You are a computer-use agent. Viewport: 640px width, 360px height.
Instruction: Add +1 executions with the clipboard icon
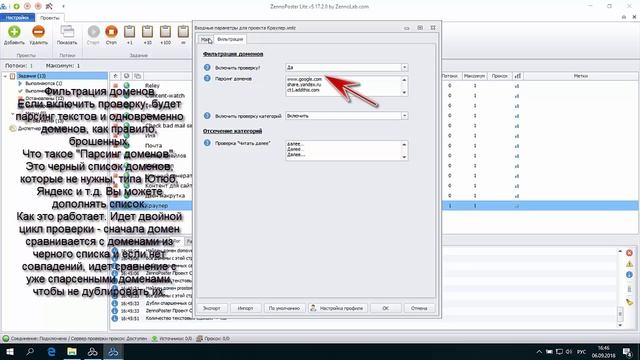[x=129, y=32]
